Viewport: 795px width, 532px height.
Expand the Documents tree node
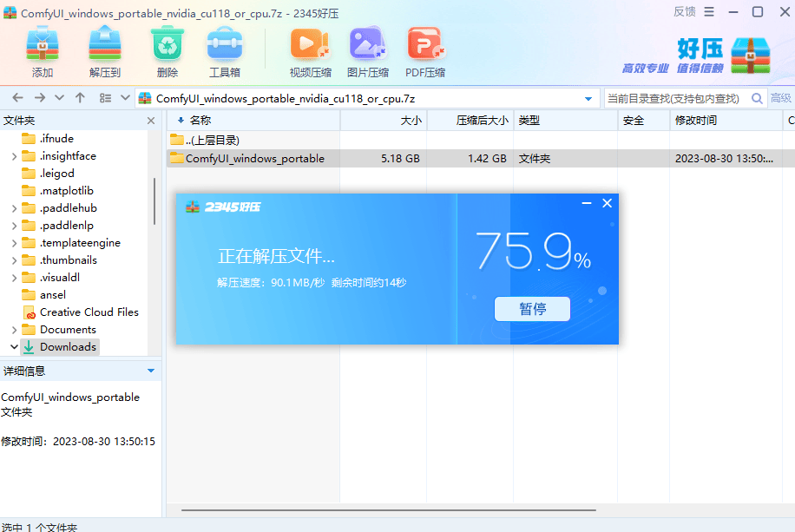point(14,330)
